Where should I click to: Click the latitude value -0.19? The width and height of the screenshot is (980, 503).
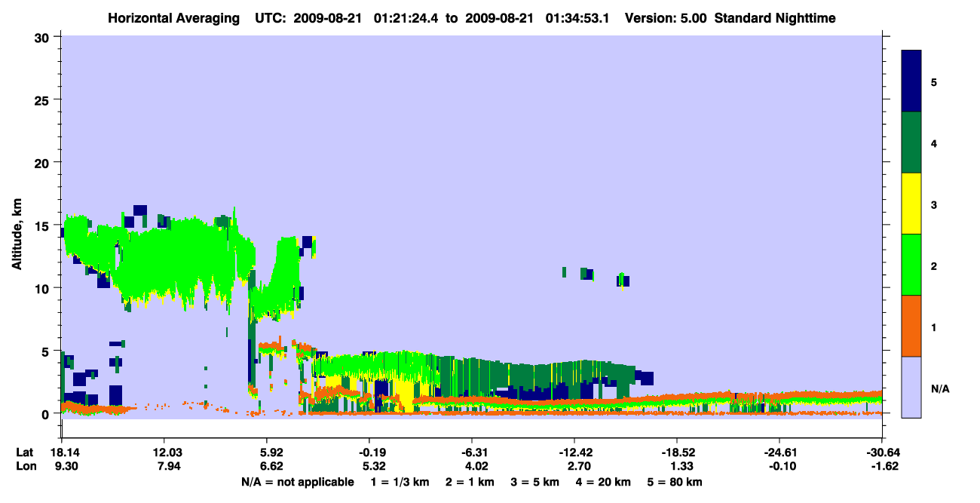click(369, 452)
